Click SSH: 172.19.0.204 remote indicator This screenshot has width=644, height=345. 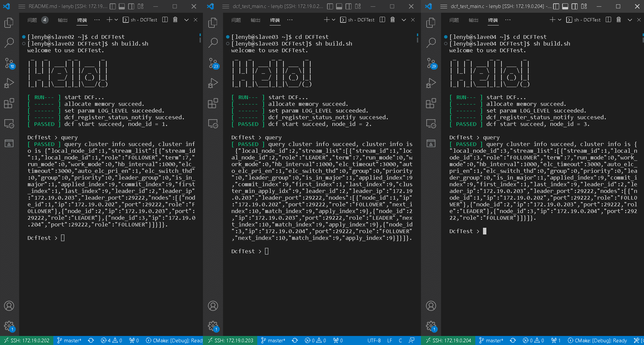pos(448,341)
